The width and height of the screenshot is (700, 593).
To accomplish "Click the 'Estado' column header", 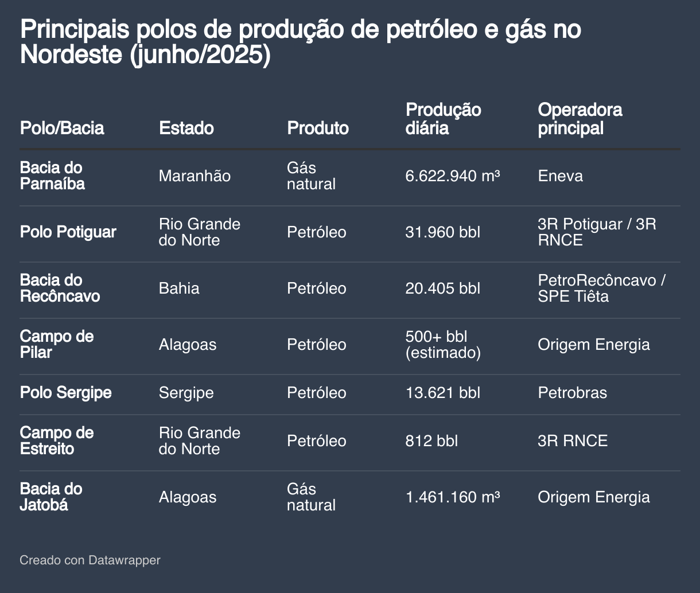I will coord(186,127).
